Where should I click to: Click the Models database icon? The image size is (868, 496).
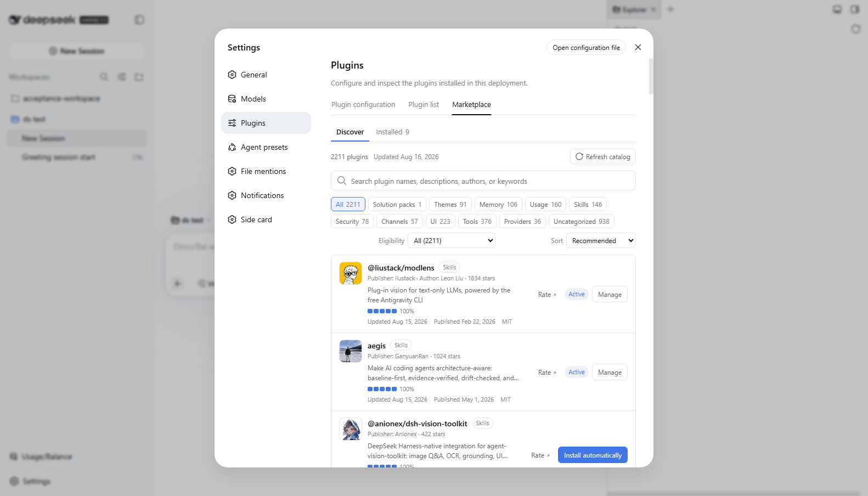232,99
